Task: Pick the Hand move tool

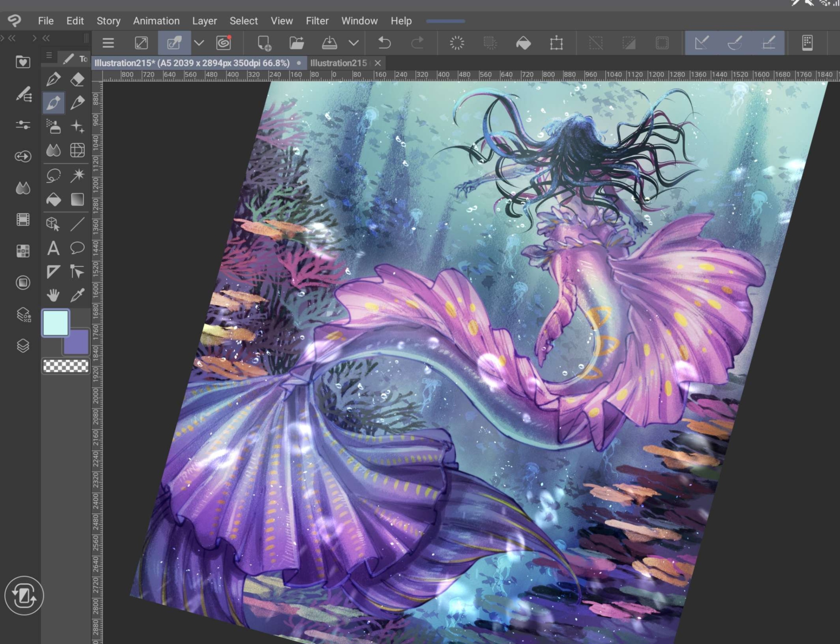Action: click(x=53, y=295)
